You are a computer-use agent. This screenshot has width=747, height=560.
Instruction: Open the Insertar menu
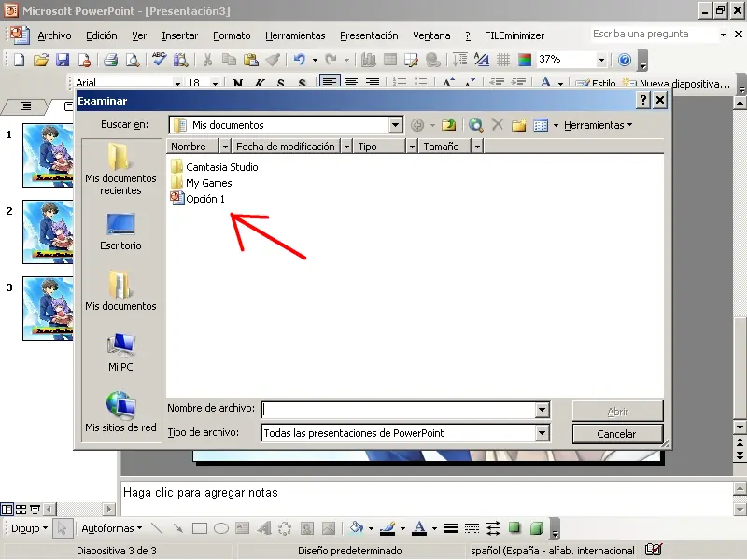click(x=179, y=35)
